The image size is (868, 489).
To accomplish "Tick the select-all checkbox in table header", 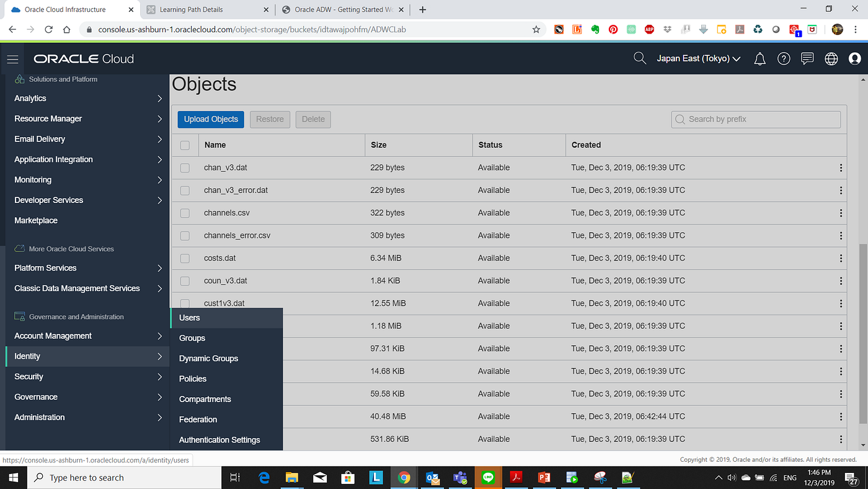I will [x=185, y=145].
